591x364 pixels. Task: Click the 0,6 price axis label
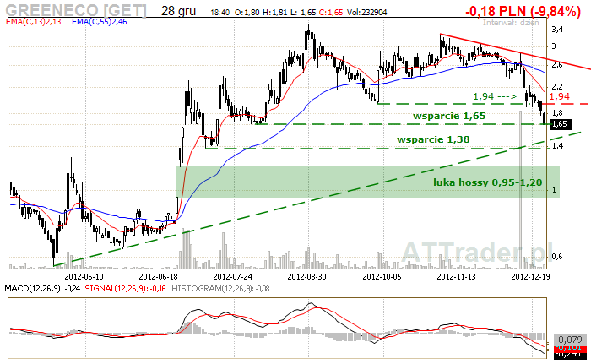point(557,257)
